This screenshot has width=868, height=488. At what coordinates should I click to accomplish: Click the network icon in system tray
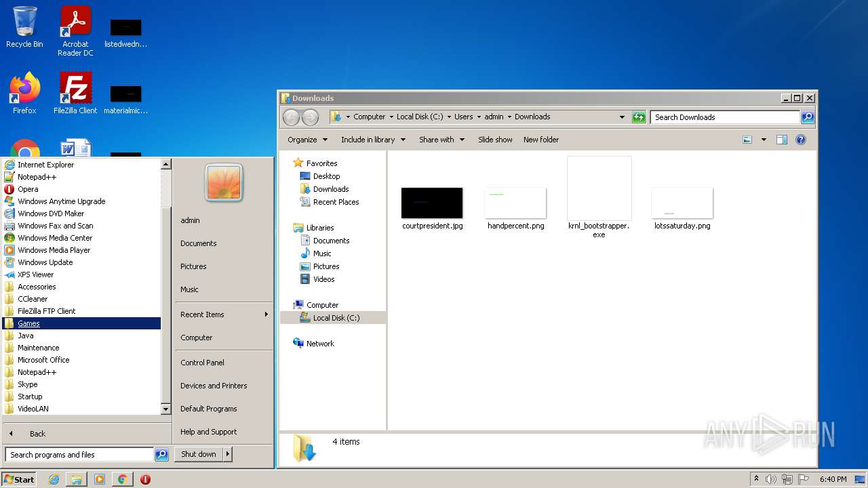point(787,479)
